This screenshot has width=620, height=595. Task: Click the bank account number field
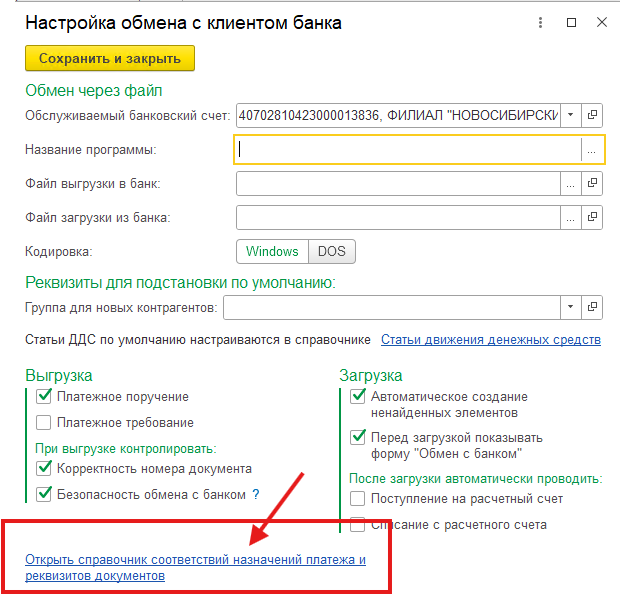tap(398, 115)
